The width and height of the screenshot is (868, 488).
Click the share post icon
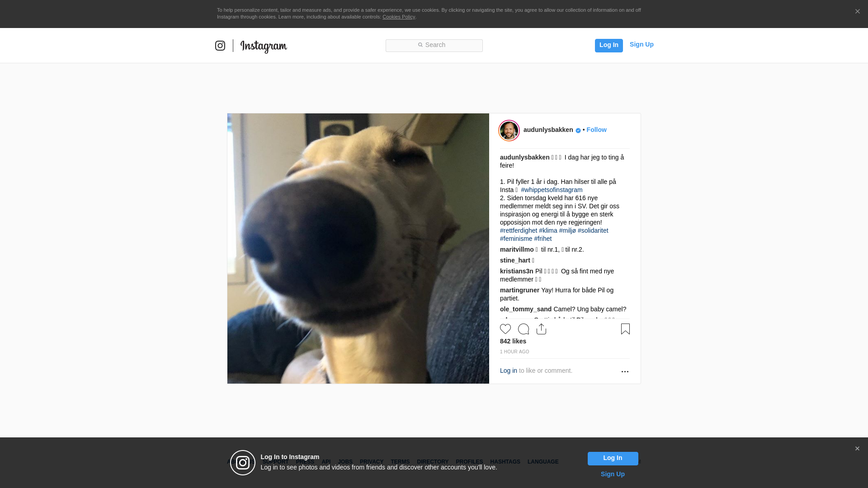click(541, 329)
